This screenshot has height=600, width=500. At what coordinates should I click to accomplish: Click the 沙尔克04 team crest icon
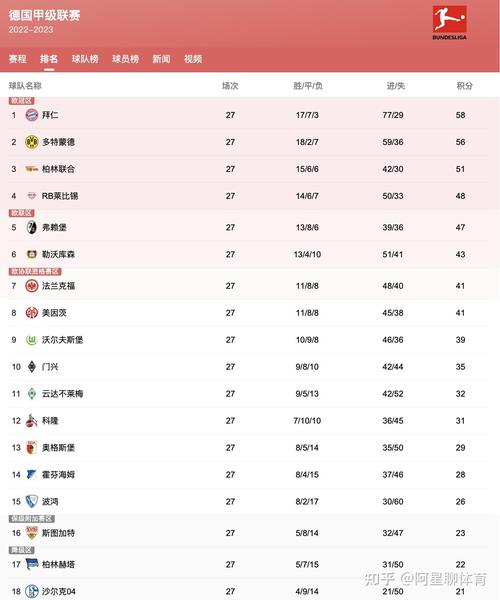pos(32,591)
